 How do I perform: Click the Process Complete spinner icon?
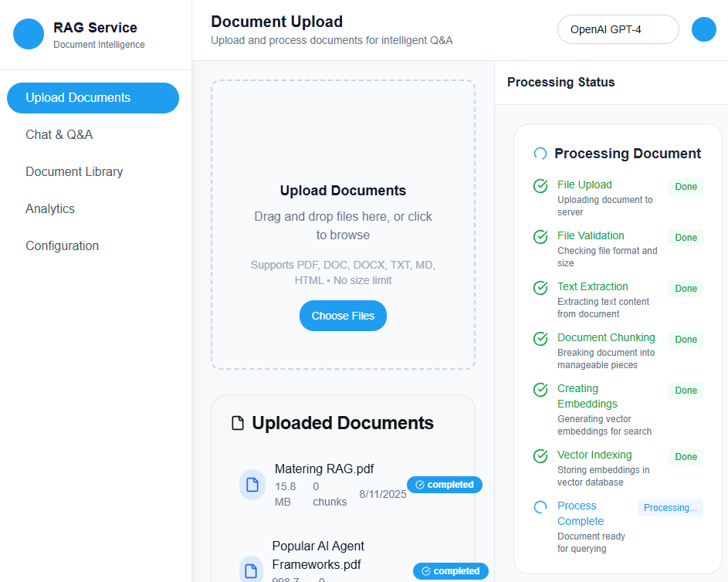pos(540,507)
